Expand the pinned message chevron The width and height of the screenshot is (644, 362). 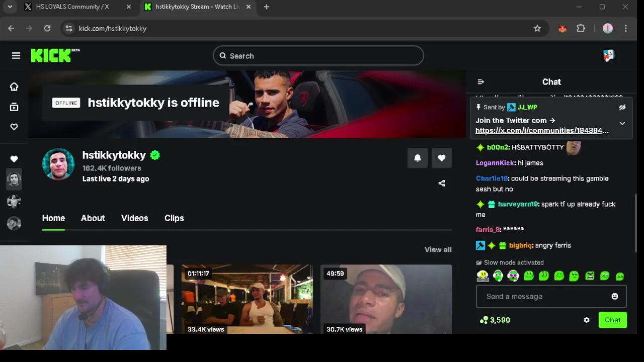click(x=622, y=123)
